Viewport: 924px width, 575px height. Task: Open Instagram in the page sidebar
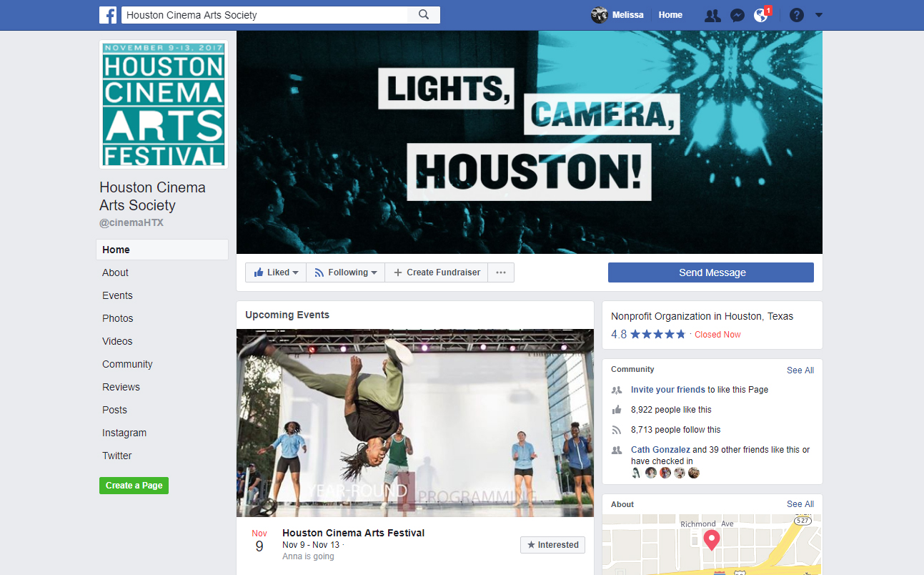pos(124,433)
